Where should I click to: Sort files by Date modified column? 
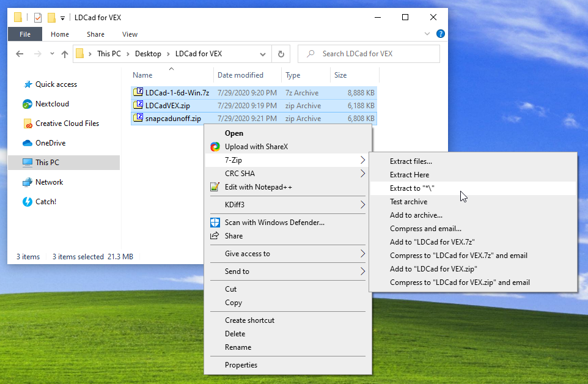[x=240, y=75]
